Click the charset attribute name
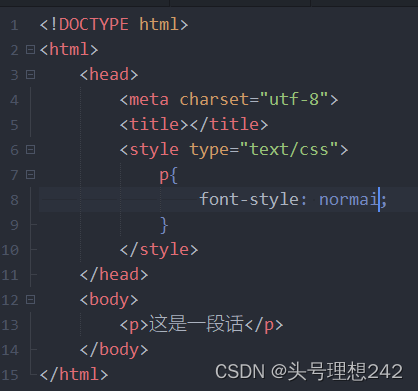The width and height of the screenshot is (418, 391). (214, 99)
